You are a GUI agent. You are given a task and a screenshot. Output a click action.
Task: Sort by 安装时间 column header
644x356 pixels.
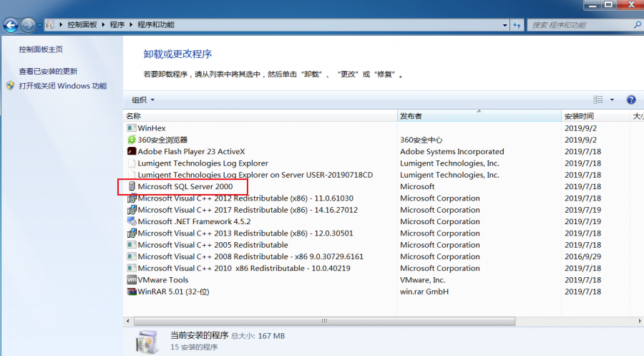point(595,116)
